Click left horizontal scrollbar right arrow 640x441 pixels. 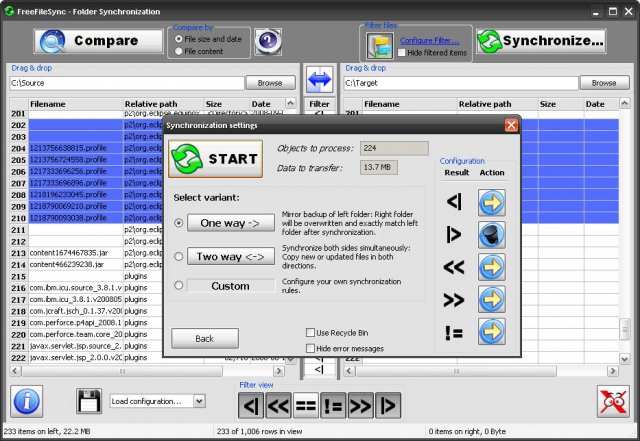(279, 371)
